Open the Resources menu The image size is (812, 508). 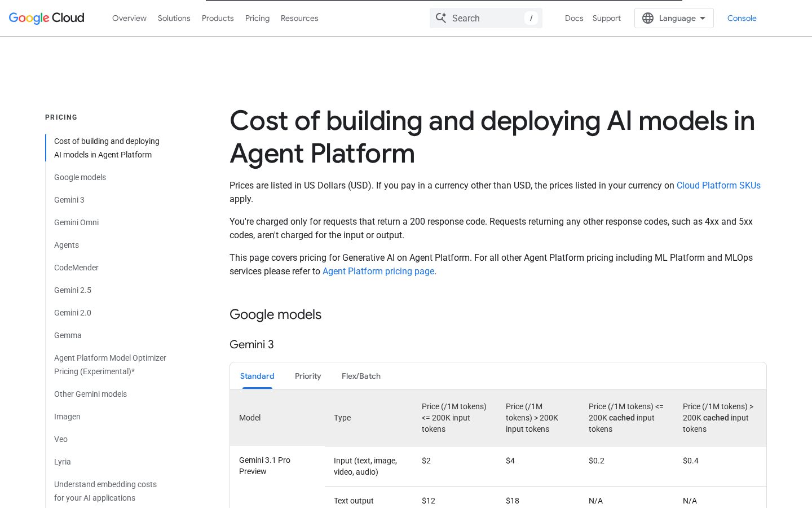pyautogui.click(x=299, y=18)
